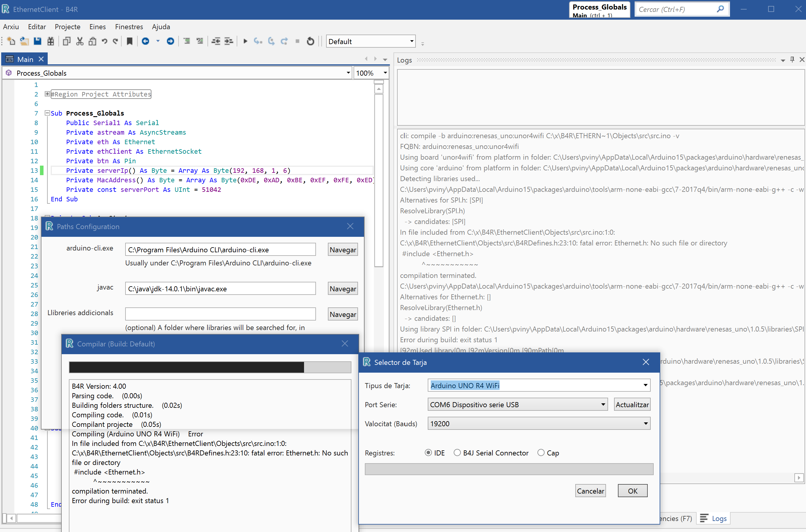
Task: Click the Llibreries addicionals input field
Action: point(220,314)
